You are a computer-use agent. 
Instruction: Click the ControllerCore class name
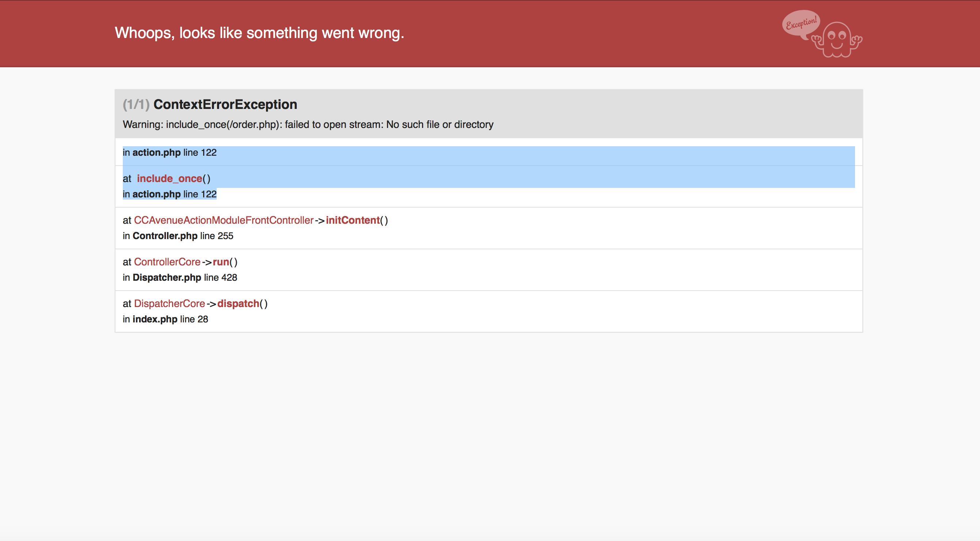coord(167,262)
